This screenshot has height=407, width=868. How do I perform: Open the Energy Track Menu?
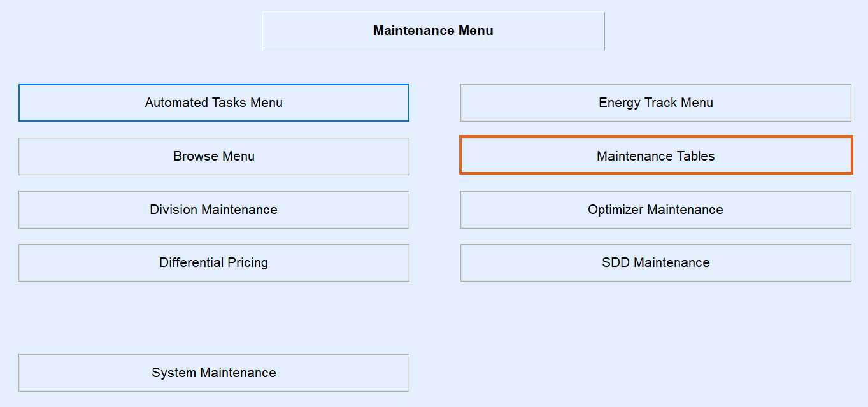pos(655,103)
